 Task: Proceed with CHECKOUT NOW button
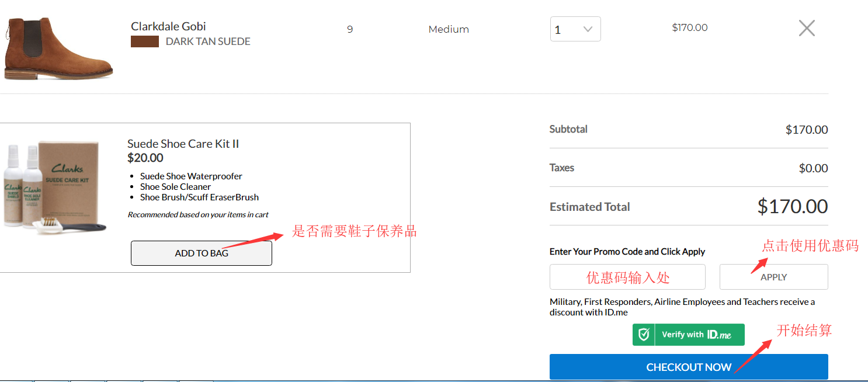(x=689, y=367)
